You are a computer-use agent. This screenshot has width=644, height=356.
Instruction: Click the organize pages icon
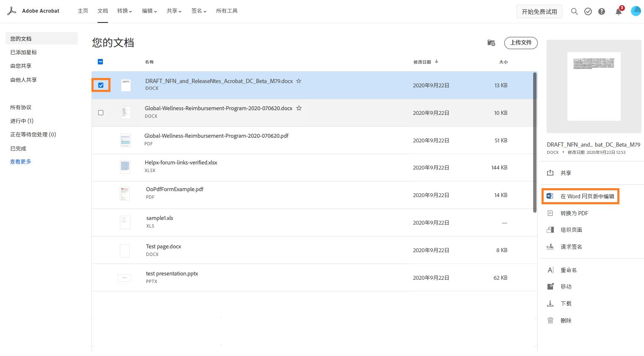click(x=550, y=230)
